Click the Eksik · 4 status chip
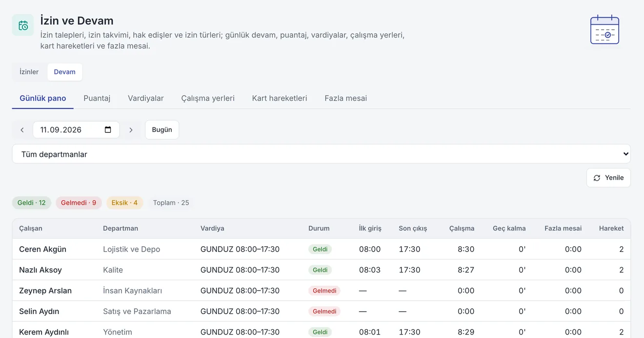 (124, 203)
